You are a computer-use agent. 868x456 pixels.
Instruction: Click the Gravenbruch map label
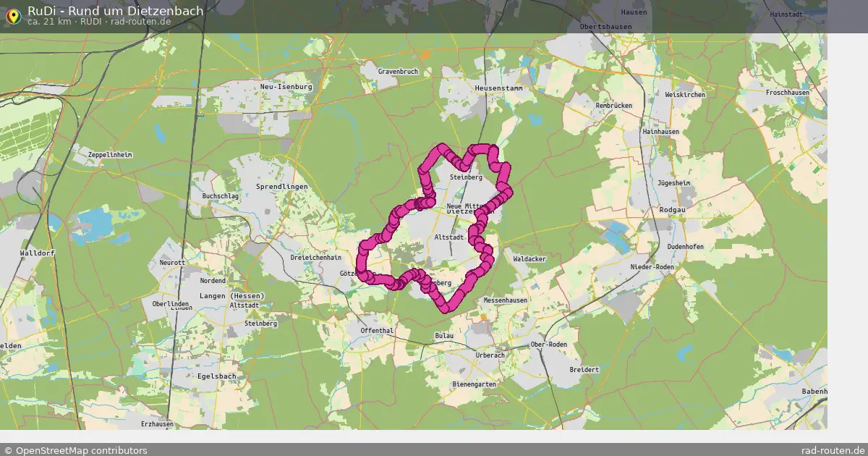click(398, 72)
